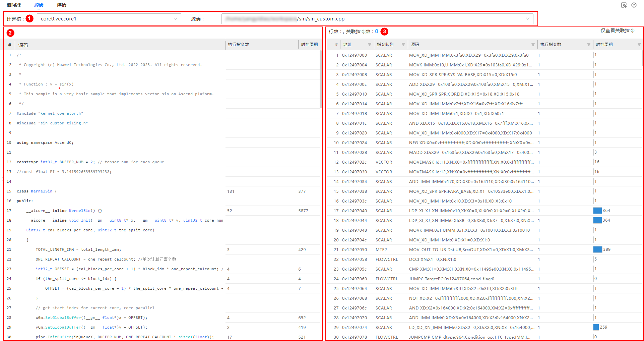Image resolution: width=644 pixels, height=341 pixels.
Task: Click the 关联指令数 value 0
Action: pyautogui.click(x=377, y=31)
